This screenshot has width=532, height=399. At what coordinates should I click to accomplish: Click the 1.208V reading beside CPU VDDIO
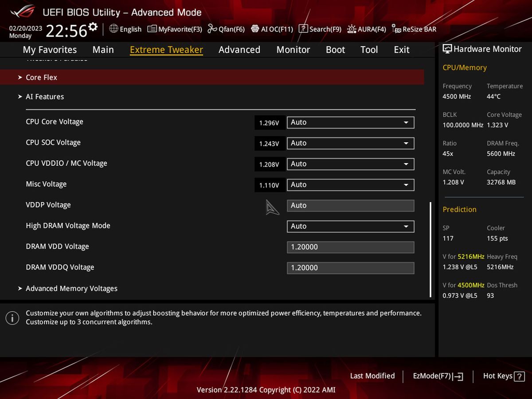point(269,164)
